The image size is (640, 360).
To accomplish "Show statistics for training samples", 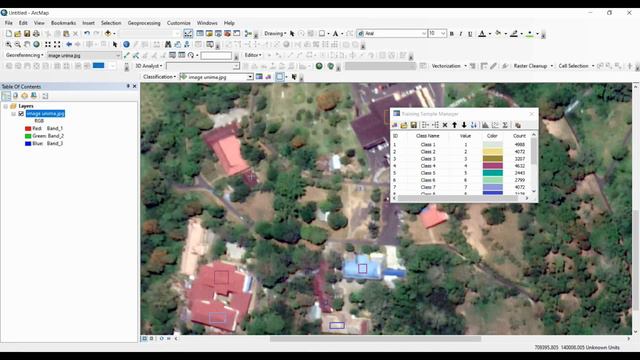I will (x=505, y=125).
